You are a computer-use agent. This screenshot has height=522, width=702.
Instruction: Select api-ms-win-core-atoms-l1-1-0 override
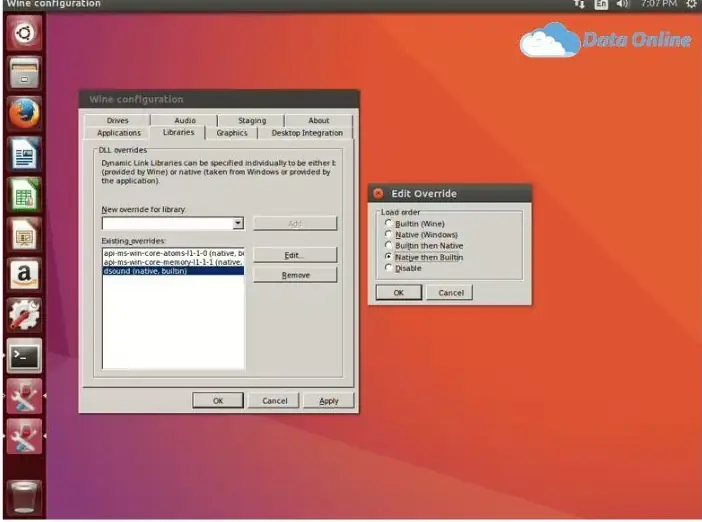pyautogui.click(x=173, y=253)
